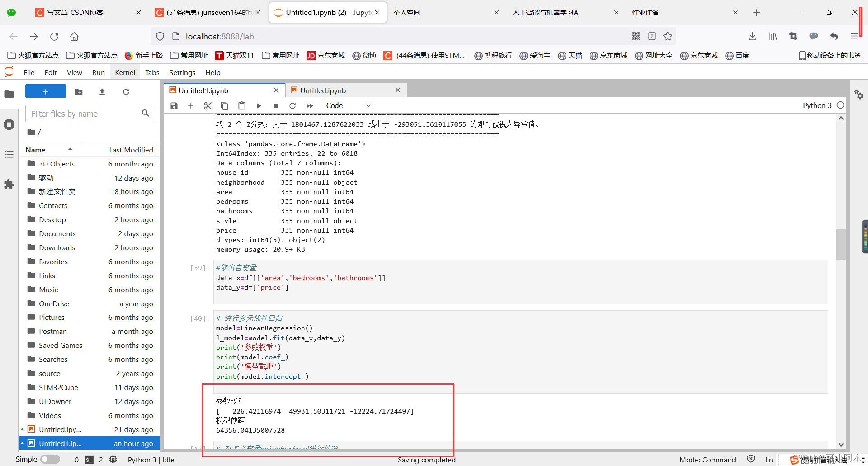Bookmark this page with star icon

pyautogui.click(x=668, y=36)
